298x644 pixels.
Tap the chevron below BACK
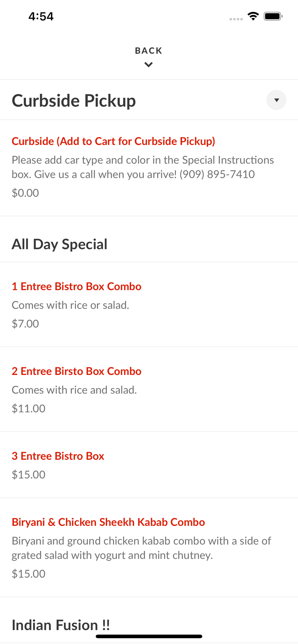(148, 65)
